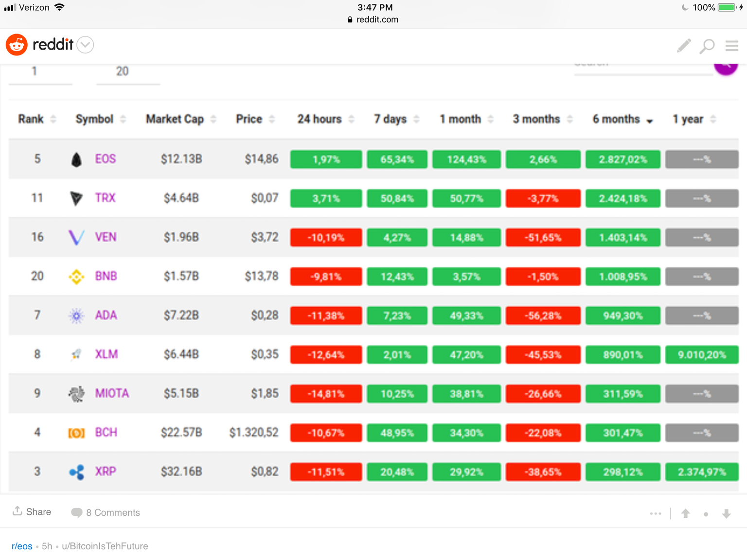Downvote the post with the down arrow
The height and width of the screenshot is (560, 747).
727,513
